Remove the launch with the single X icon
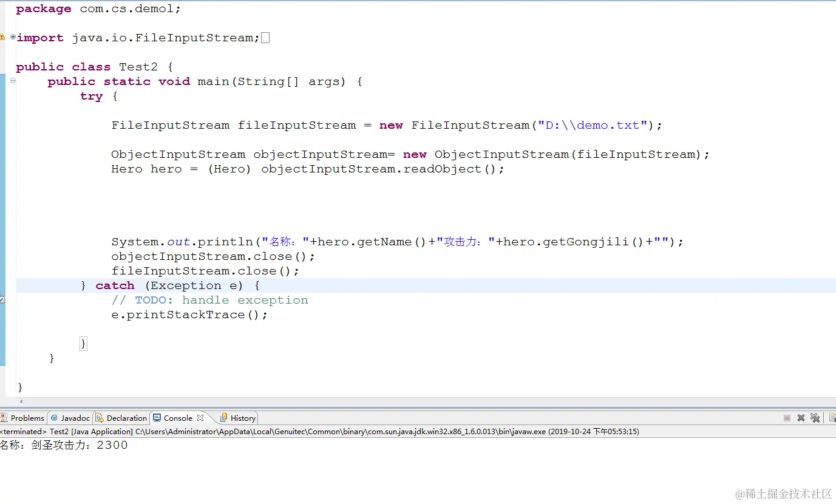 801,418
